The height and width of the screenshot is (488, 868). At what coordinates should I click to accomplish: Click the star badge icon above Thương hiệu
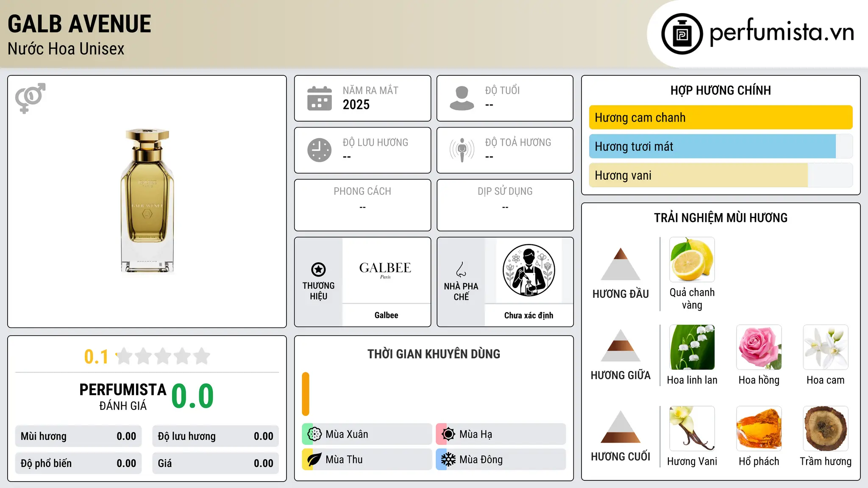pos(318,269)
